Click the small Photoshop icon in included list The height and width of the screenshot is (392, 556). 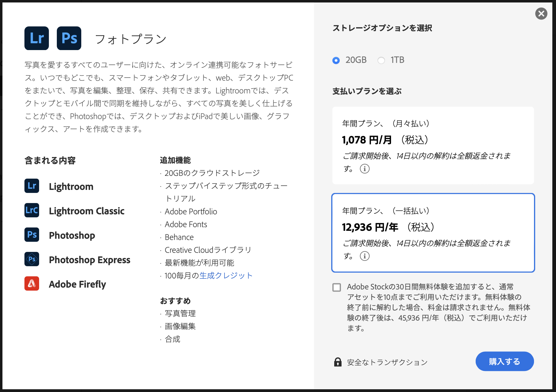[32, 235]
